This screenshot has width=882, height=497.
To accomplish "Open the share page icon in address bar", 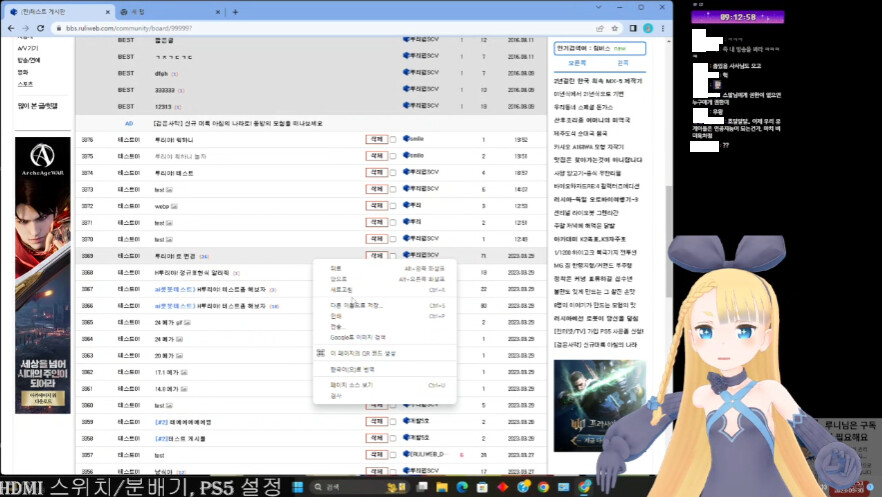I will [600, 28].
